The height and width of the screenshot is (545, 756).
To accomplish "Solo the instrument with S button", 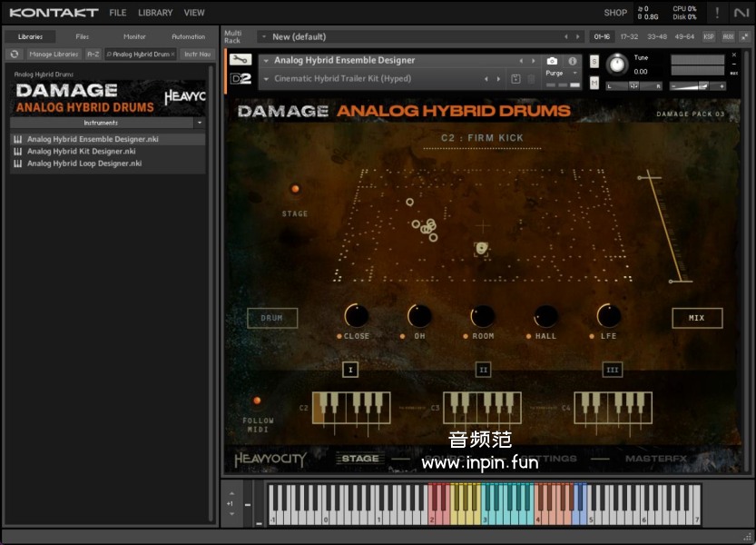I will (594, 62).
